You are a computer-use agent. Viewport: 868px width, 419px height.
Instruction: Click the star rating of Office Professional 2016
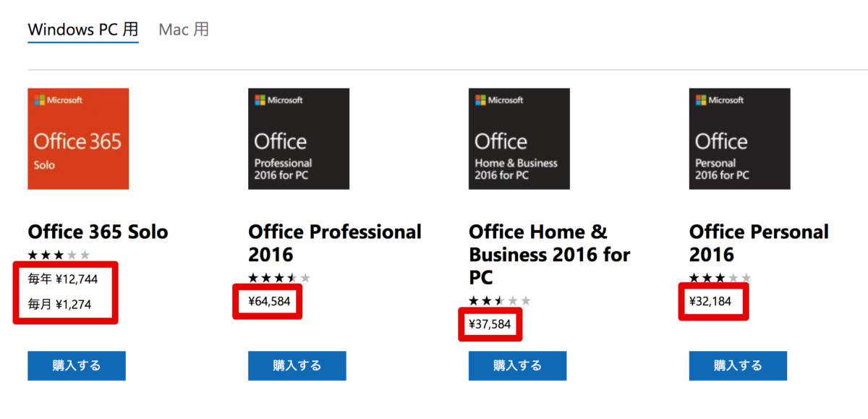click(x=279, y=278)
